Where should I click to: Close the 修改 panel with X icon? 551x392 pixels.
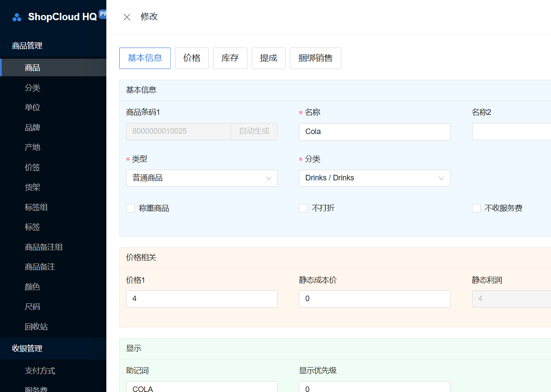pyautogui.click(x=127, y=17)
